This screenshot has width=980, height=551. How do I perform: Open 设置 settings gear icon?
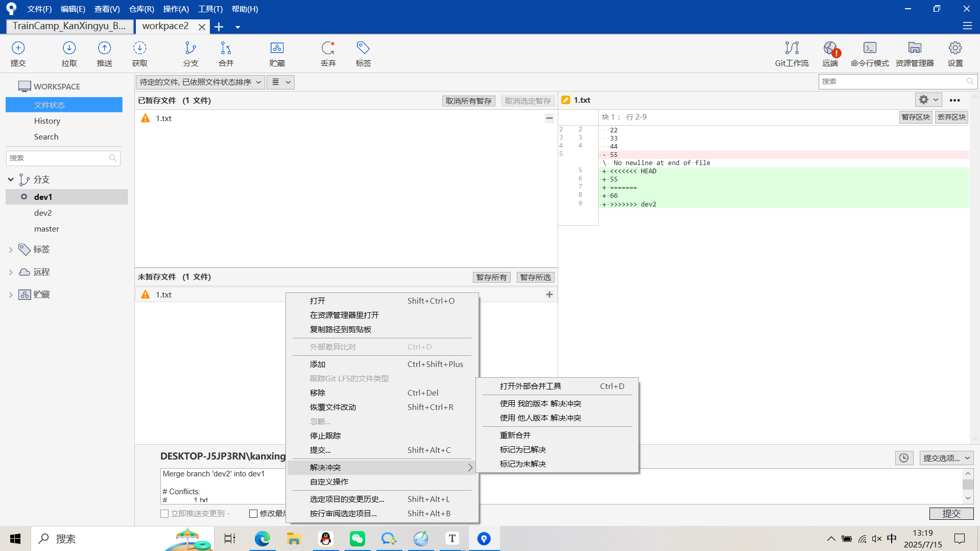tap(955, 54)
